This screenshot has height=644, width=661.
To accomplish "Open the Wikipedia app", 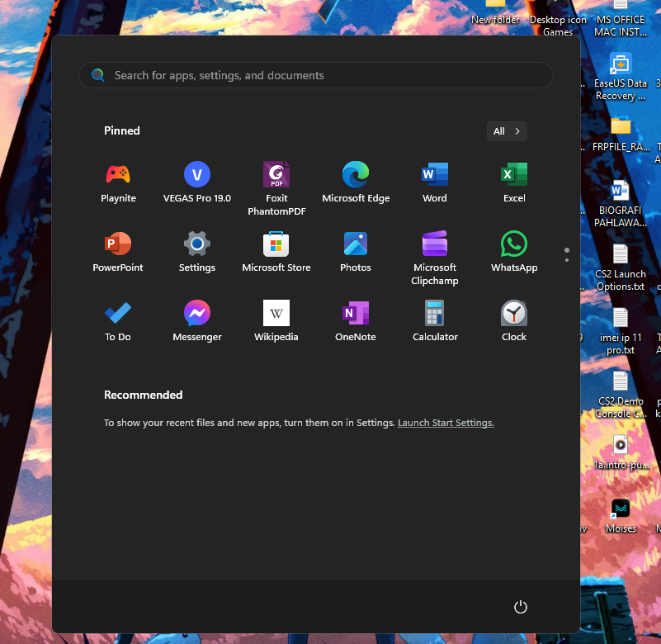I will 276,321.
